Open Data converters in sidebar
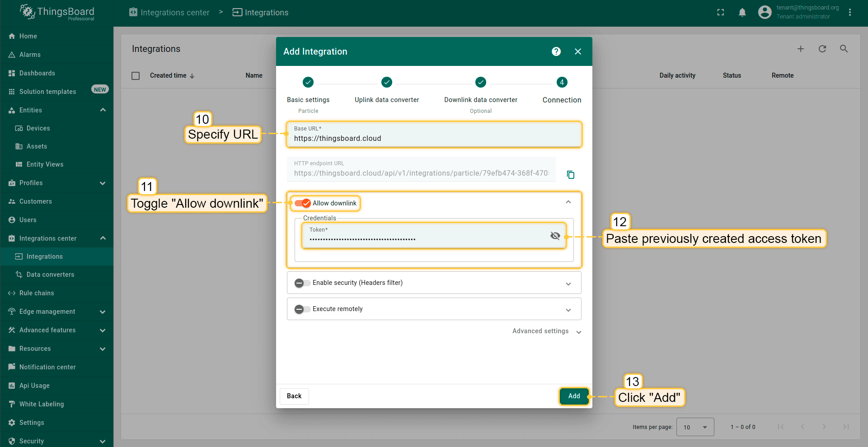The height and width of the screenshot is (447, 868). pyautogui.click(x=50, y=275)
